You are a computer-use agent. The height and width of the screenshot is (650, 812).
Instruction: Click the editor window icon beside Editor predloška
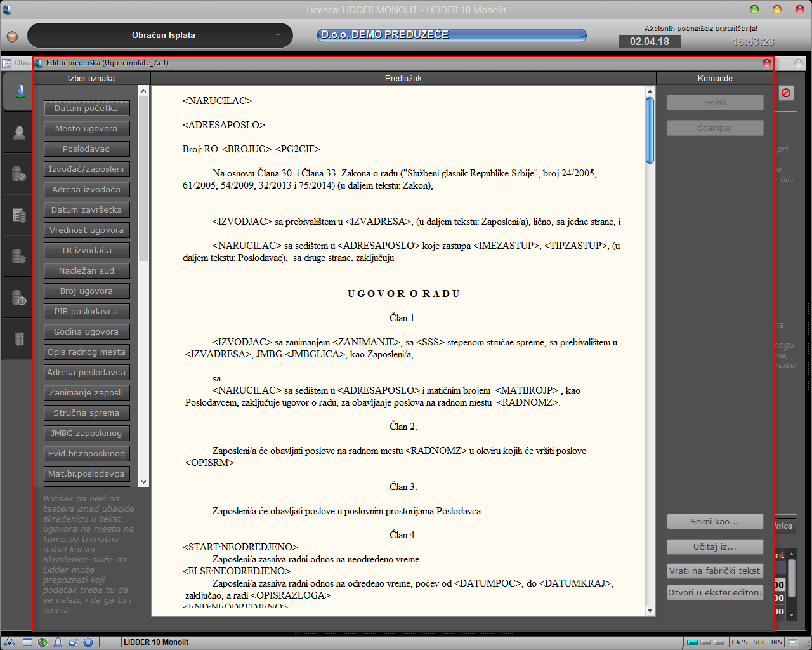coord(39,63)
